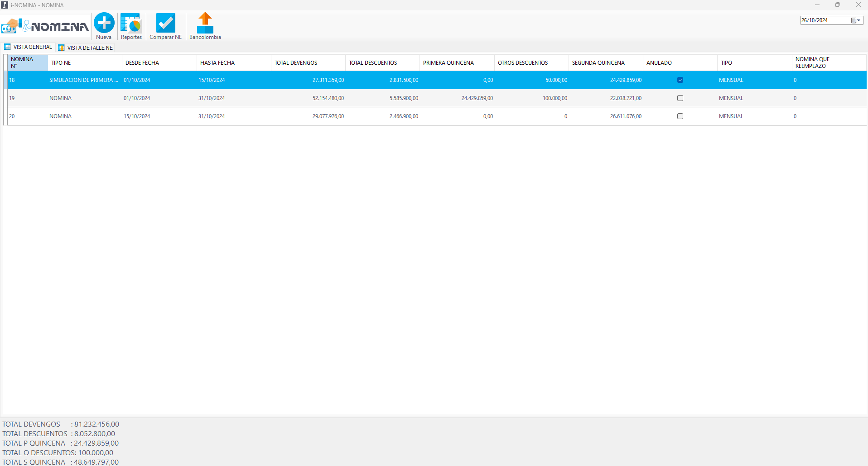Check the Anulado box for nomina 20
Viewport: 868px width, 466px height.
point(680,116)
